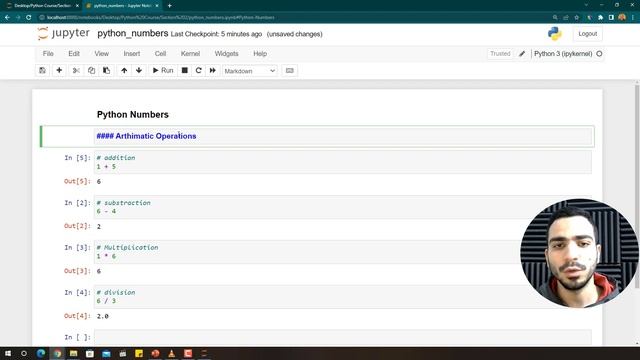Screen dimensions: 640x360
Task: Open the cell type Markdown dropdown
Action: (250, 71)
